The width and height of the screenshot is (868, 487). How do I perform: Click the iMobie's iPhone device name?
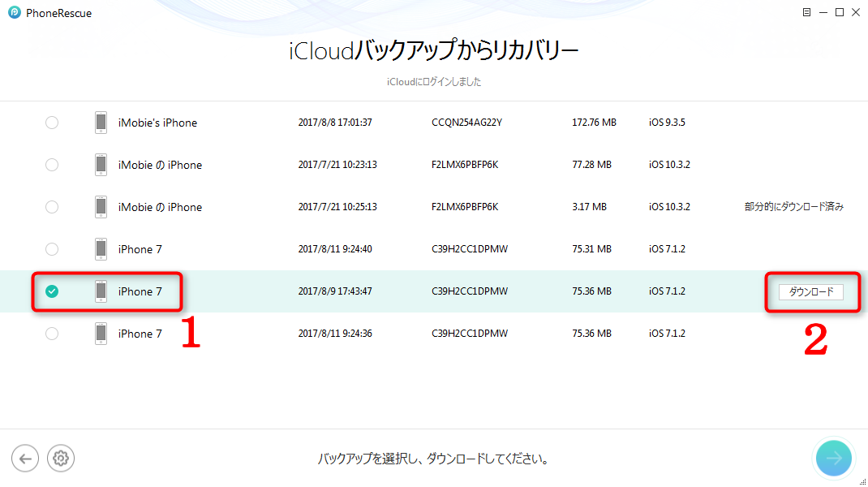tap(157, 123)
